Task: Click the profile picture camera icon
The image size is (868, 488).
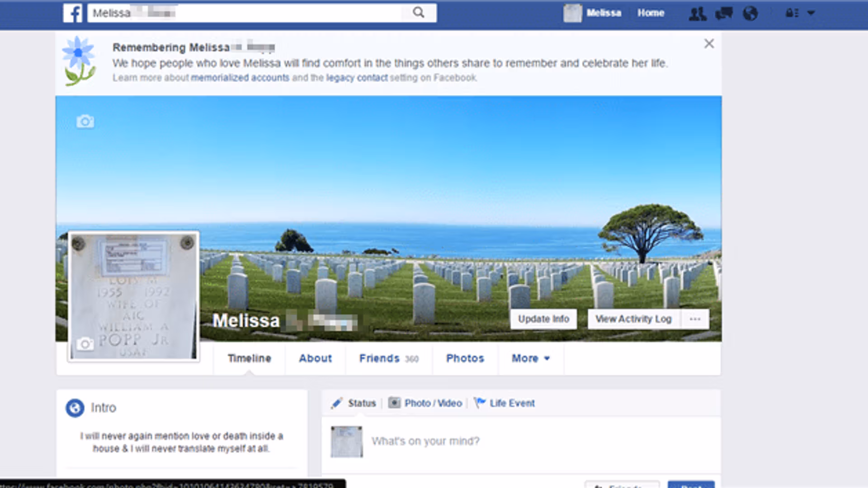Action: click(85, 344)
